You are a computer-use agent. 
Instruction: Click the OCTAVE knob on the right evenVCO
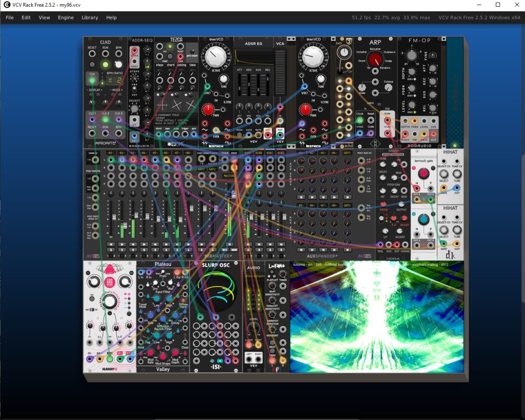(x=313, y=56)
